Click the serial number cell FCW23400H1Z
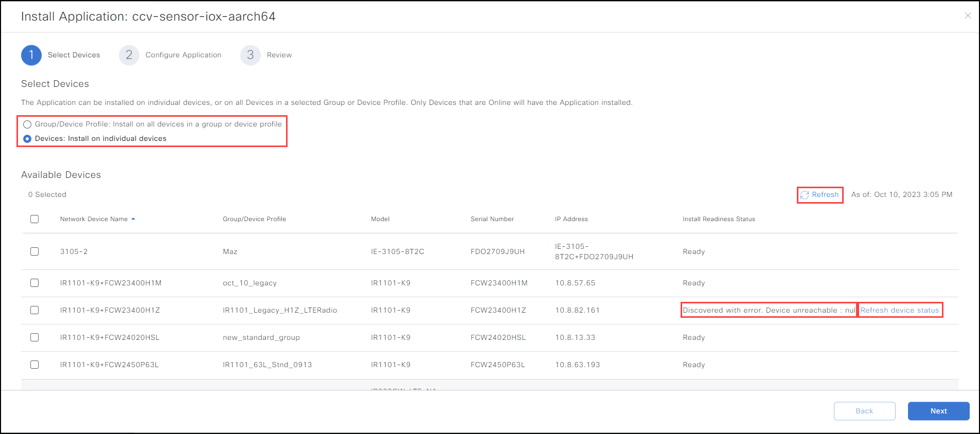This screenshot has height=434, width=980. click(498, 310)
